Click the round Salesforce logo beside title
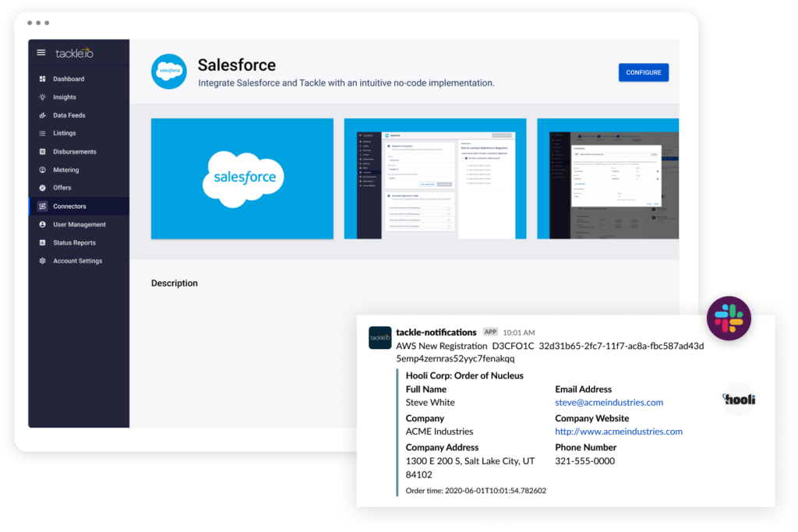Screen dimensions: 798x532 pyautogui.click(x=169, y=71)
